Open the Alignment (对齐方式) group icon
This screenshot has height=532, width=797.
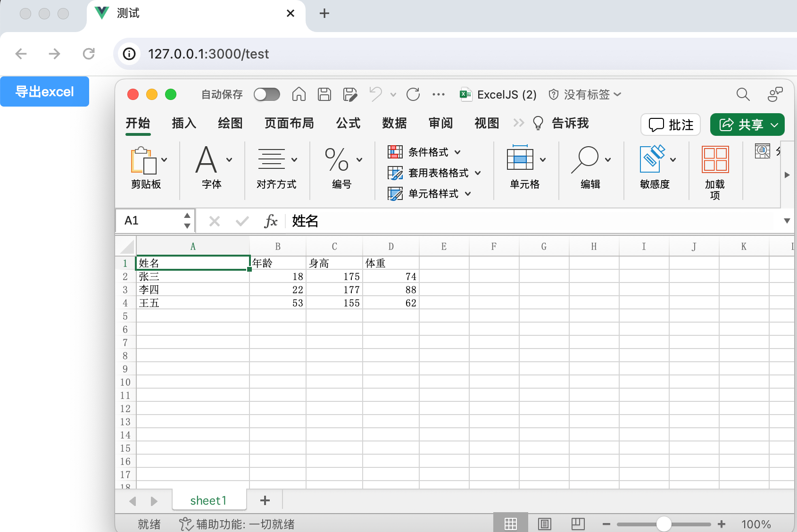click(272, 159)
